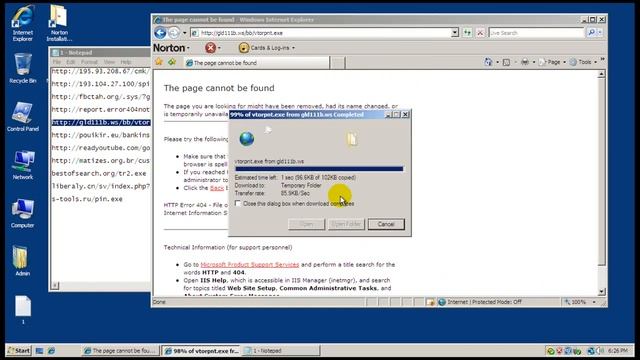This screenshot has height=360, width=640.
Task: Click the download progress bar
Action: (319, 169)
